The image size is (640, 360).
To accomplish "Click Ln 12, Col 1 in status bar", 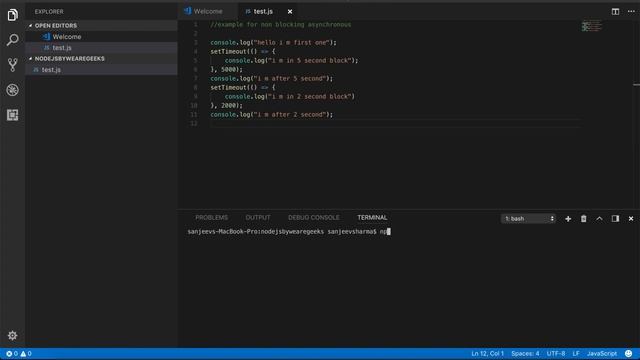I will (487, 353).
